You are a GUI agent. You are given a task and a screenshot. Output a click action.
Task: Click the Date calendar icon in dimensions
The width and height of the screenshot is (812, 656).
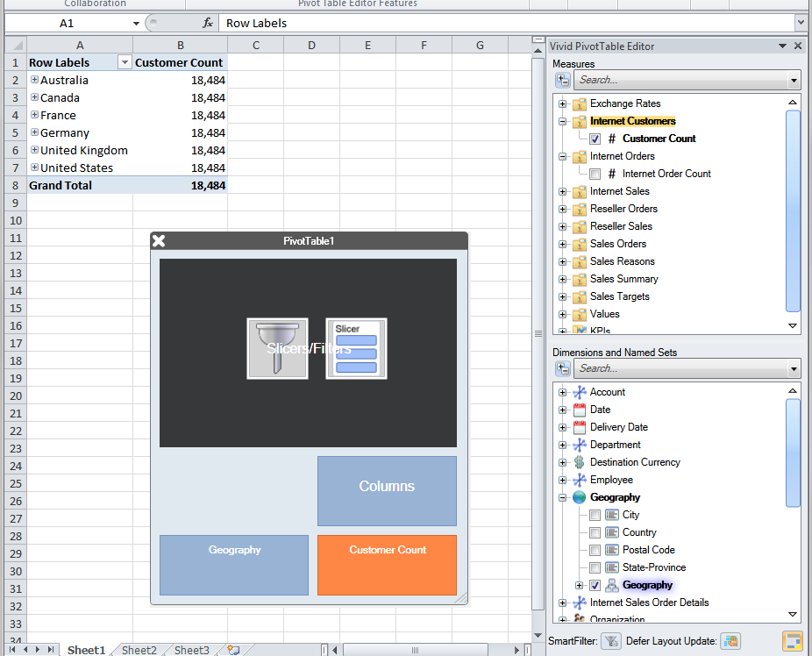[579, 410]
